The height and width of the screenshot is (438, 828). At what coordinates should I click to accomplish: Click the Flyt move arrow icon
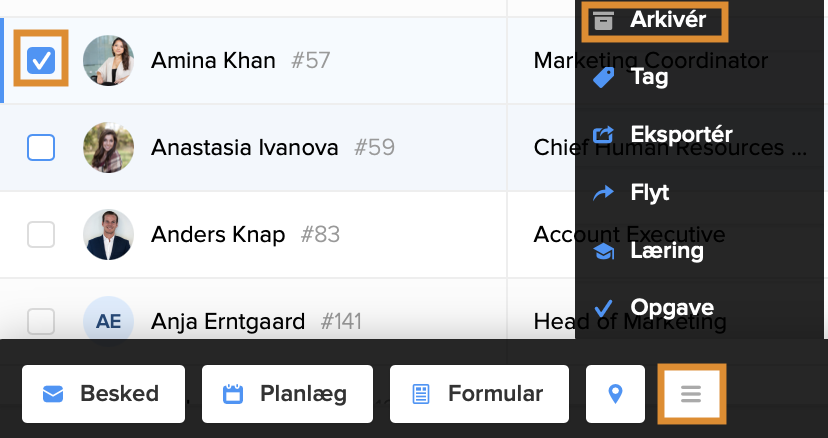point(603,193)
